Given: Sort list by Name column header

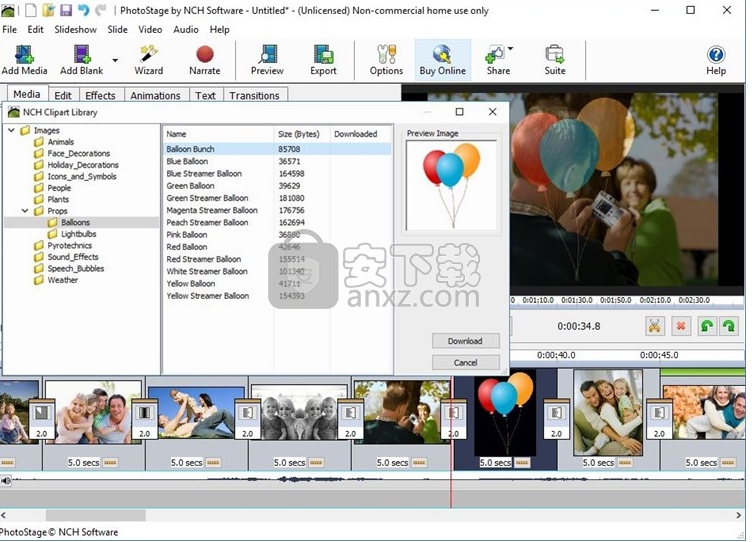Looking at the screenshot, I should 219,134.
